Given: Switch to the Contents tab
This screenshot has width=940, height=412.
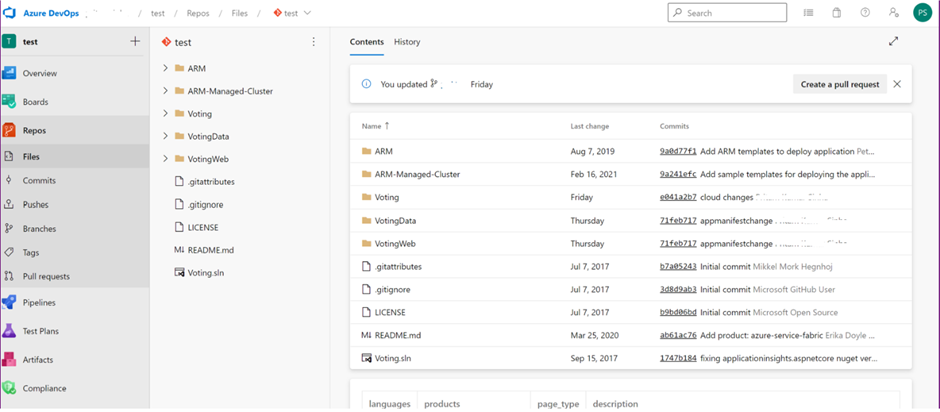Looking at the screenshot, I should point(367,42).
